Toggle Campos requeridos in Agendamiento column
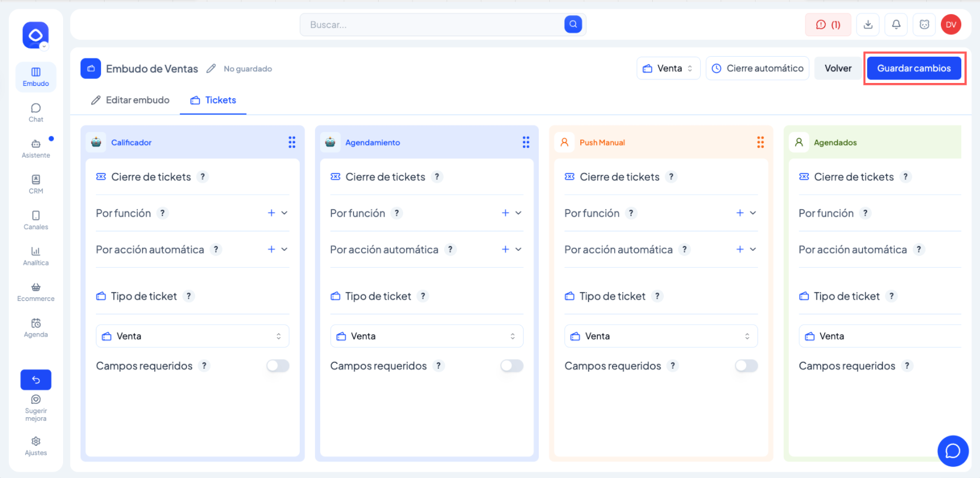Screen dimensions: 980x478 click(511, 366)
